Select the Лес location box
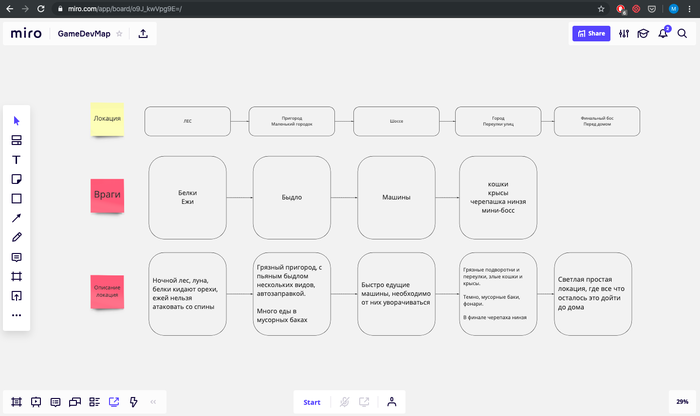700x416 pixels. pyautogui.click(x=188, y=121)
